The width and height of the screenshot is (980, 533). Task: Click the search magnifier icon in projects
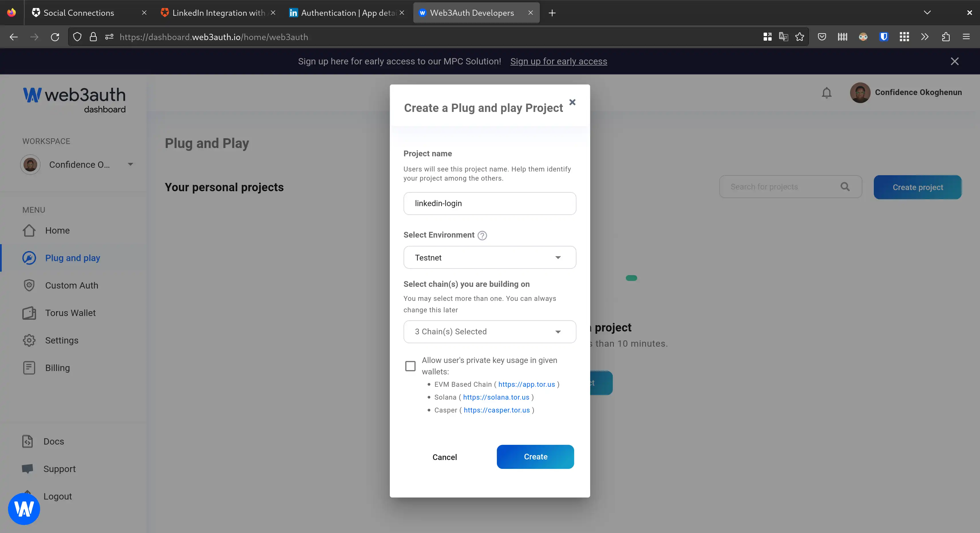click(x=845, y=187)
